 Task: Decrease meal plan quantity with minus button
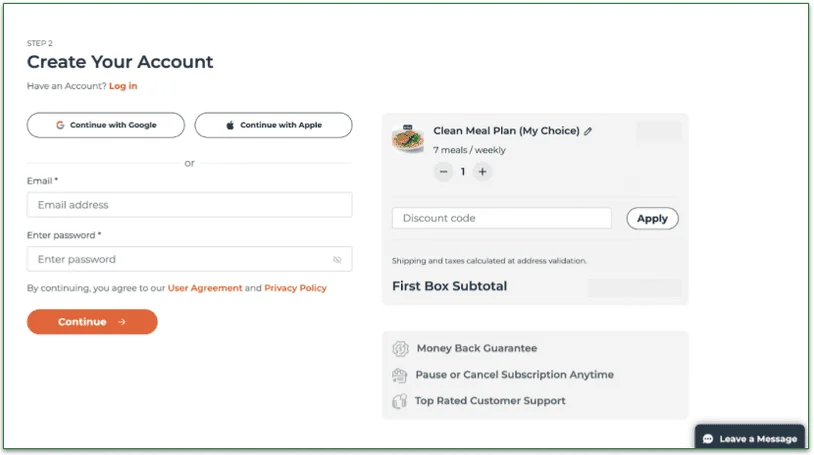(443, 171)
